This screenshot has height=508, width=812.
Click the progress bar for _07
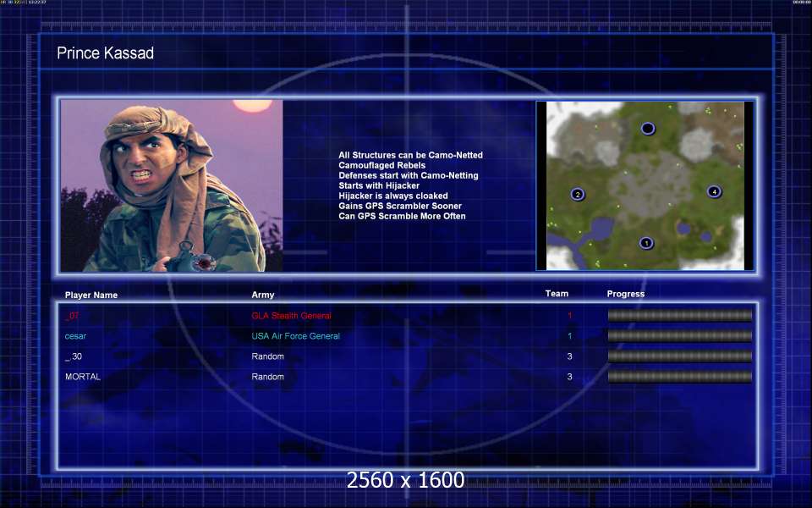pyautogui.click(x=679, y=315)
